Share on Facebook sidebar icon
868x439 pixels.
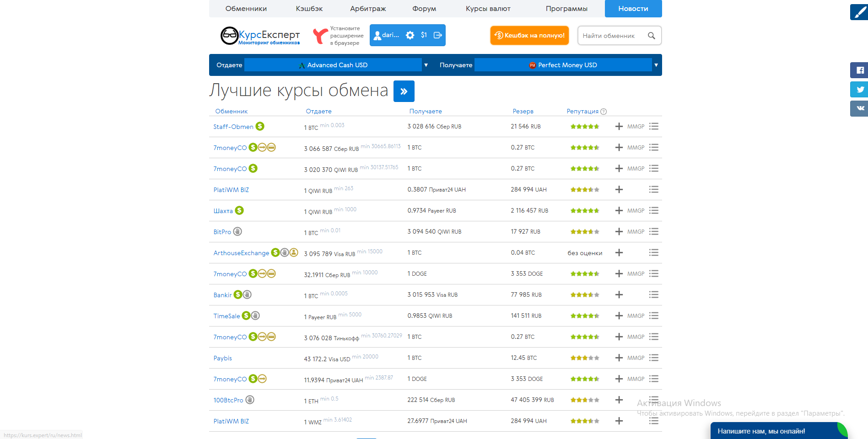859,70
